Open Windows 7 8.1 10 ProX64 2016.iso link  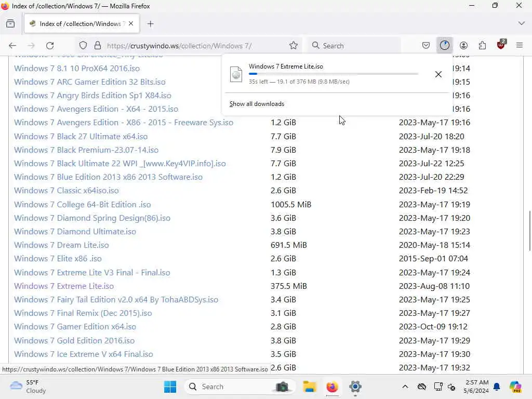(77, 68)
